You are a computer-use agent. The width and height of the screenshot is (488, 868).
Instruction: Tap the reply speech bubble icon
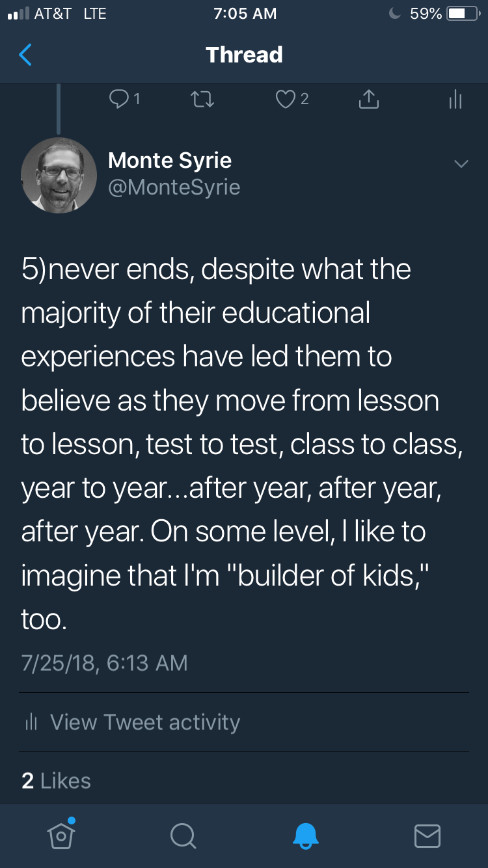(119, 99)
